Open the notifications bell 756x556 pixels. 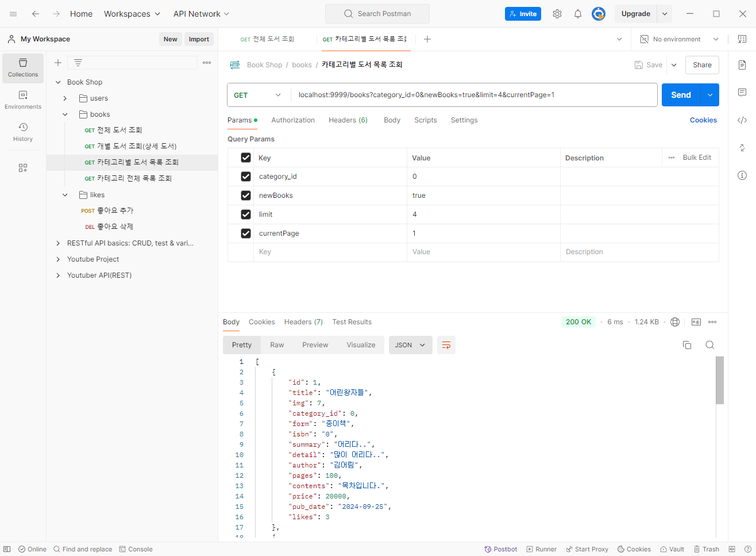coord(578,14)
